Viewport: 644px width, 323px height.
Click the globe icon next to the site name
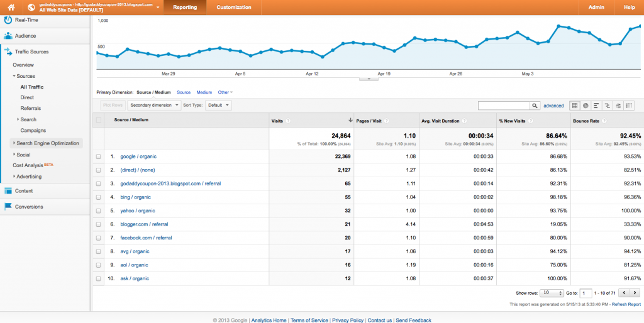[31, 7]
